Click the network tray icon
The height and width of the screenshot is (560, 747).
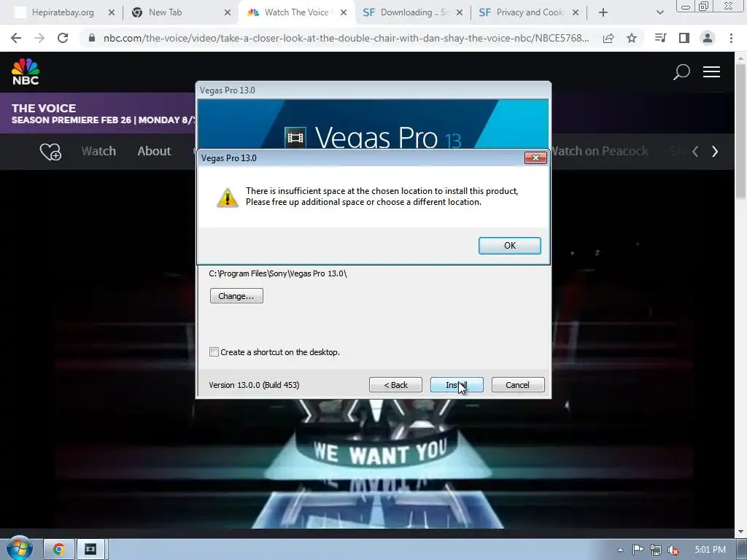point(656,550)
